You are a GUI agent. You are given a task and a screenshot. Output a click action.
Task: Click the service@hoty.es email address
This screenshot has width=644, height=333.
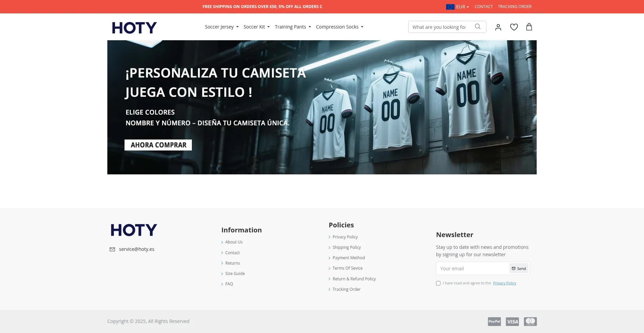(x=137, y=249)
